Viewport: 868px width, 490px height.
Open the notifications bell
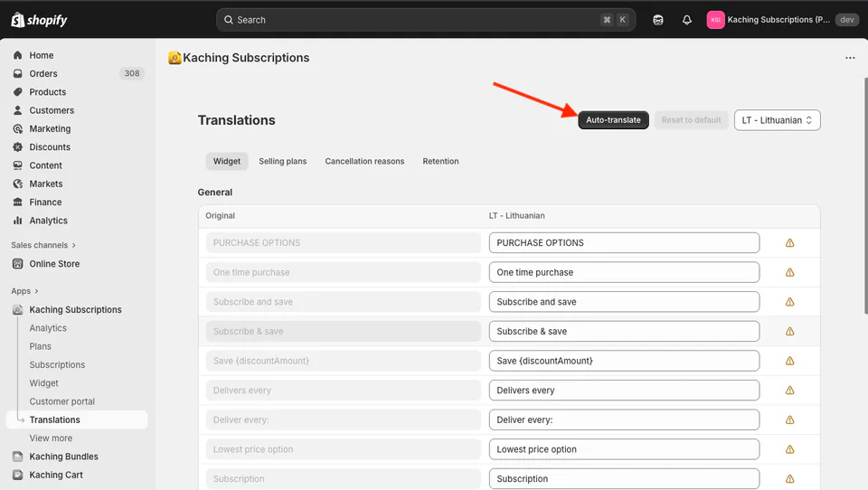pyautogui.click(x=686, y=20)
